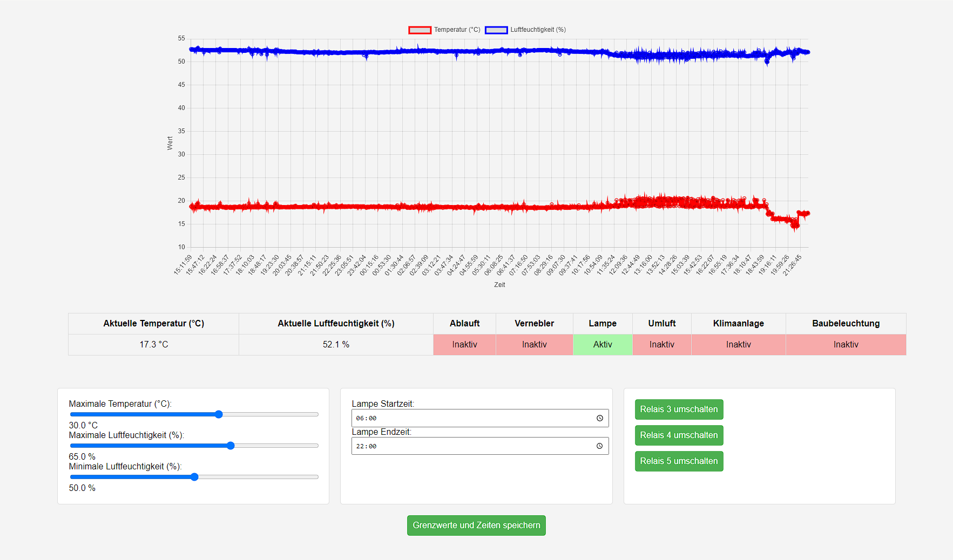
Task: Click the Lampe Aktiv status cell
Action: (x=603, y=345)
